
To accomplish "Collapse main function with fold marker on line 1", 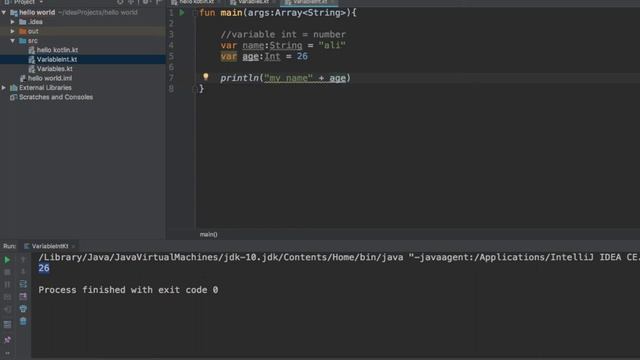I will coord(195,13).
